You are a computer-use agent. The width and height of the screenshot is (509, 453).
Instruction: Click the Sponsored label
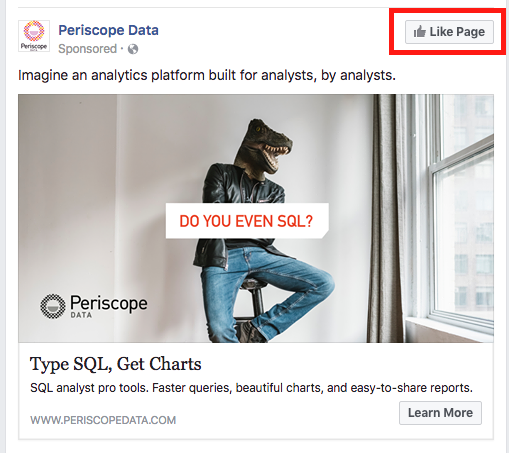[x=87, y=49]
